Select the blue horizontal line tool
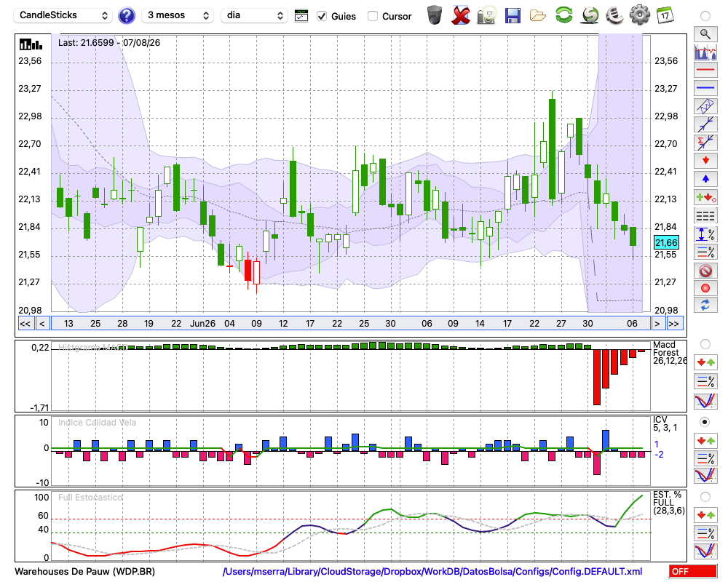Image resolution: width=728 pixels, height=582 pixels. pyautogui.click(x=705, y=88)
